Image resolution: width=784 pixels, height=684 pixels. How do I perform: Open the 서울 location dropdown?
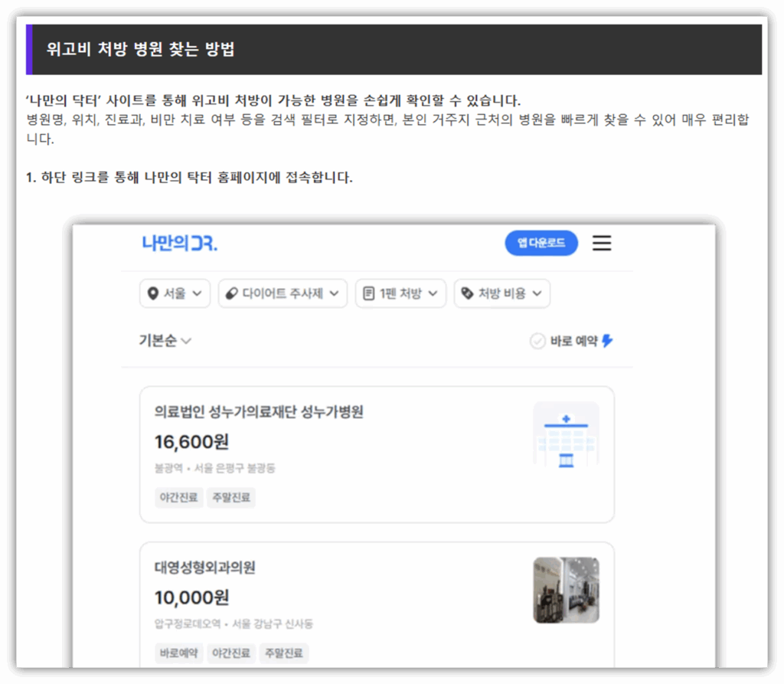coord(175,293)
